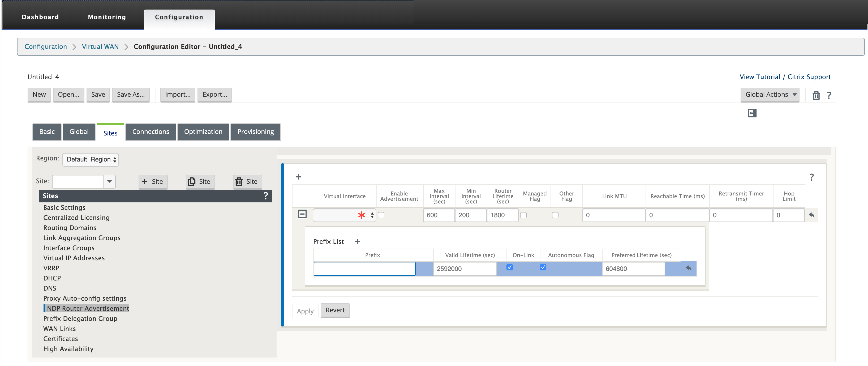Click the Valid Lifetime field 2592000
The image size is (868, 366).
(465, 269)
